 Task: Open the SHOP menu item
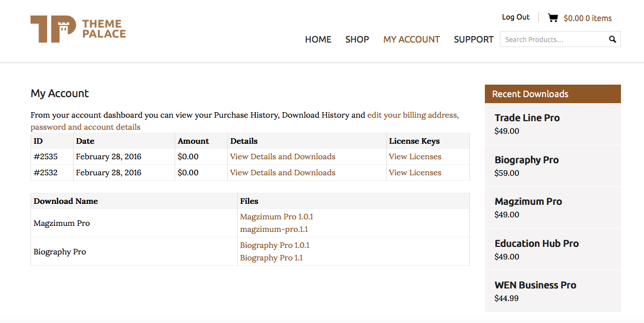click(x=357, y=40)
